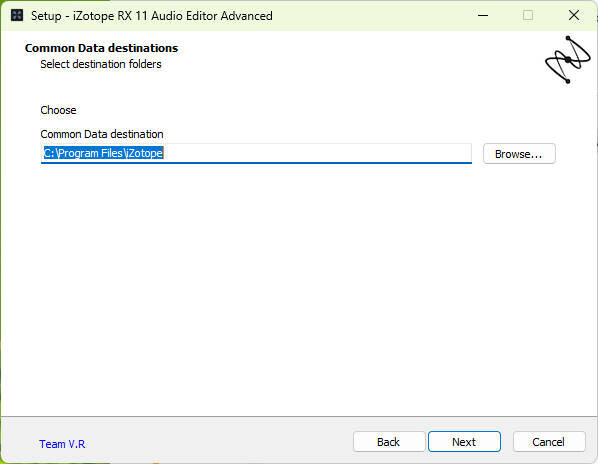
Task: Continue the installation with Next
Action: [464, 442]
